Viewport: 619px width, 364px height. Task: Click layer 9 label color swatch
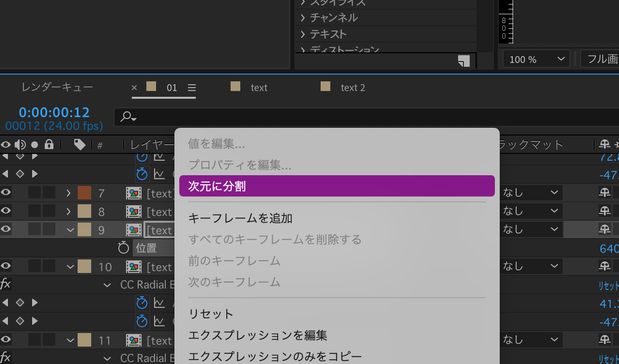[x=84, y=230]
